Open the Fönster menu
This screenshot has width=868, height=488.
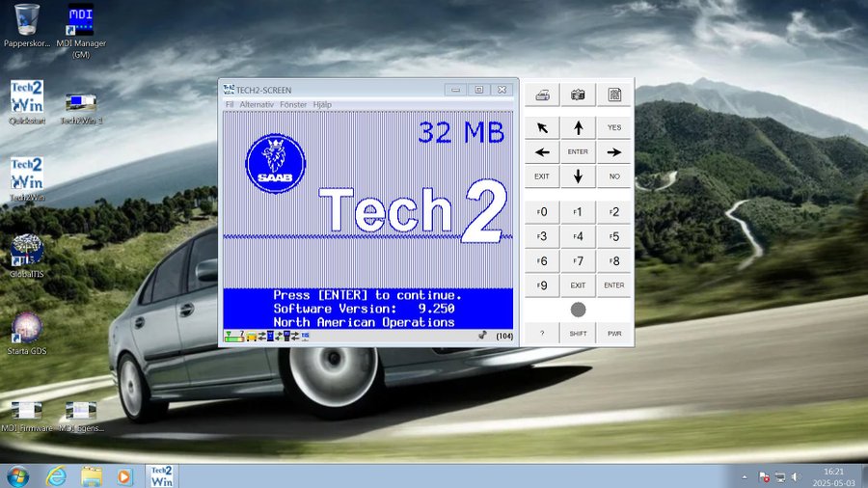293,104
